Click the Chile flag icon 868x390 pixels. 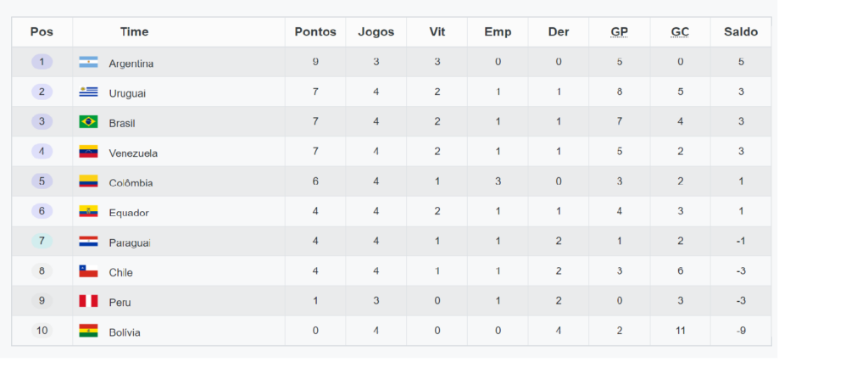coord(88,271)
